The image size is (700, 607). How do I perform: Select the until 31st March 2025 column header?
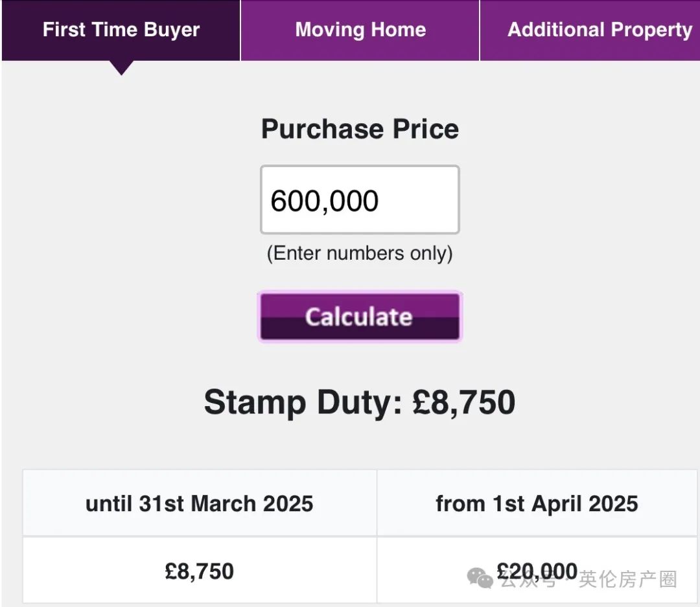200,503
